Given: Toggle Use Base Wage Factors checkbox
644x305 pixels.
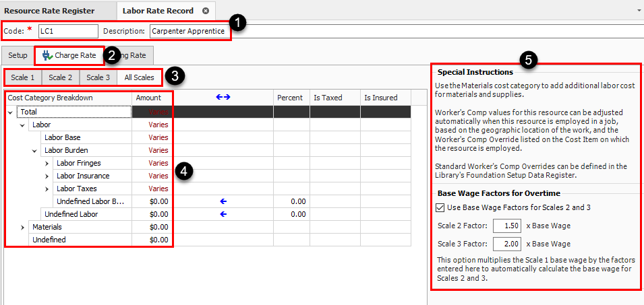Looking at the screenshot, I should click(x=440, y=207).
